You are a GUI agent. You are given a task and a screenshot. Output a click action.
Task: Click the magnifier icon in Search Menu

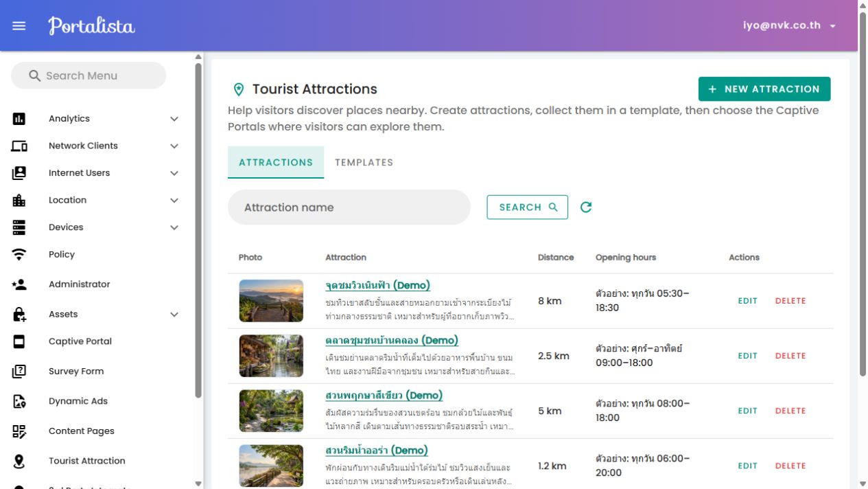pyautogui.click(x=35, y=76)
